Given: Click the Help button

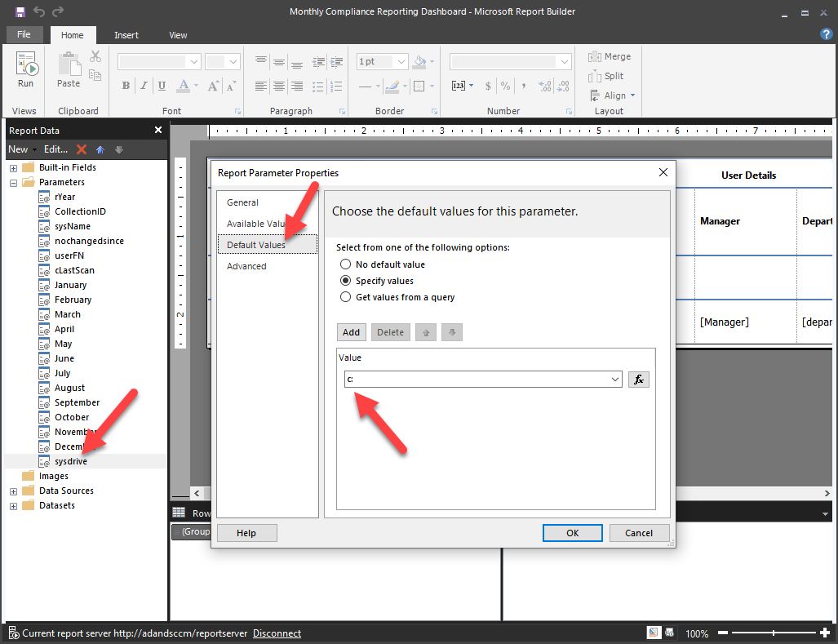Looking at the screenshot, I should click(246, 533).
